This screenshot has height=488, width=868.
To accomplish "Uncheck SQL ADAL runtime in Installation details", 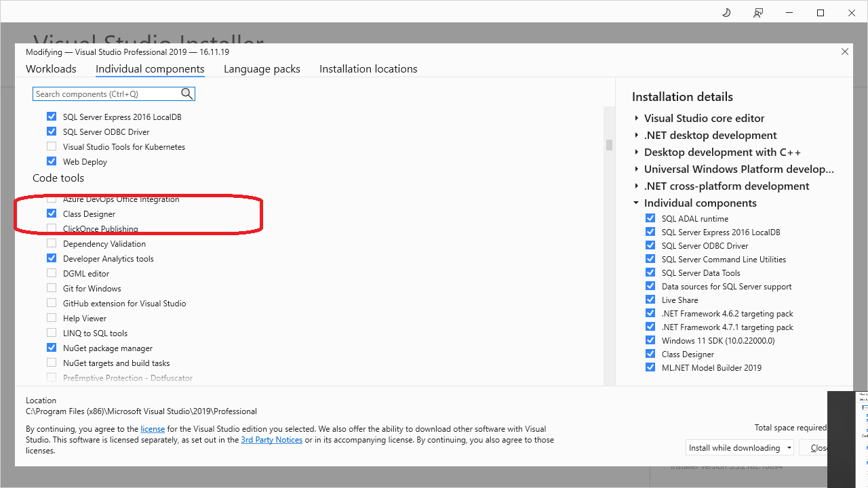I will coord(650,218).
